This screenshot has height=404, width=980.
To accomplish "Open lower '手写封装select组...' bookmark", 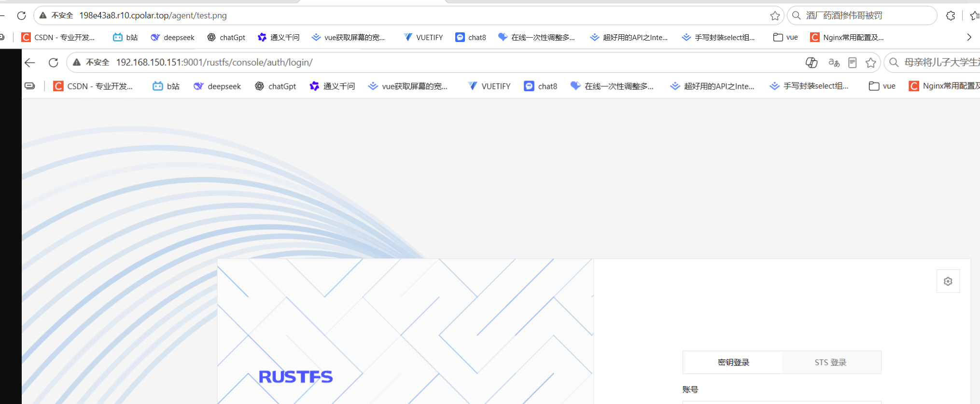I will click(809, 86).
